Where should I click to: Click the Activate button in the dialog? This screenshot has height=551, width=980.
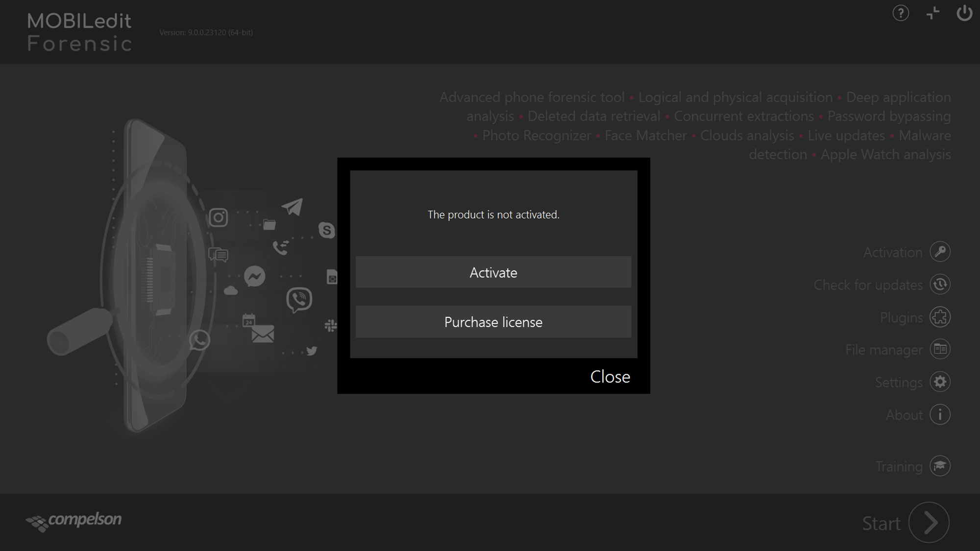(493, 272)
